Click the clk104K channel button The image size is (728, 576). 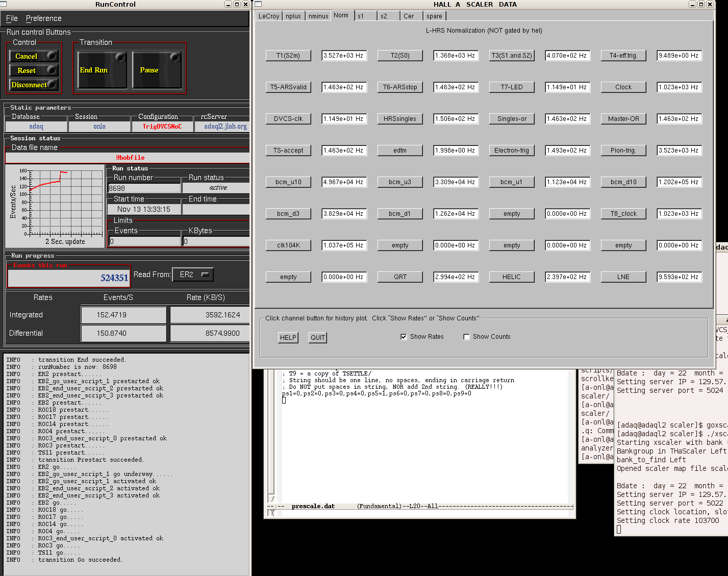tap(288, 245)
